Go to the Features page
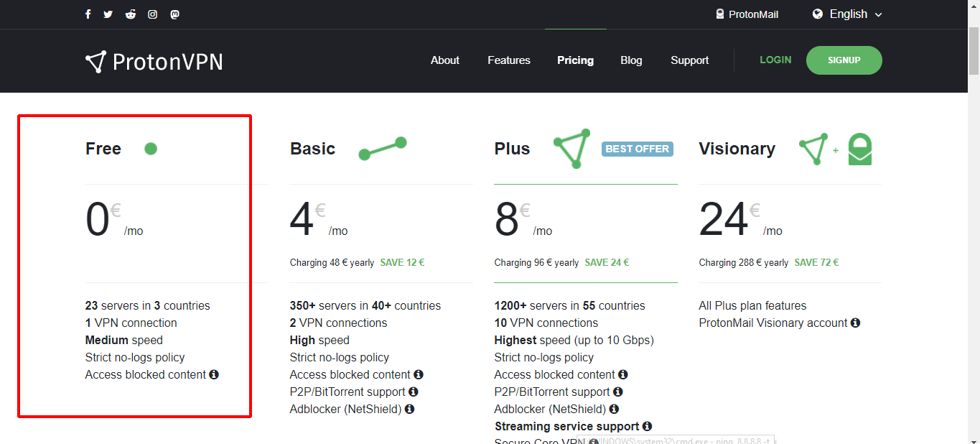This screenshot has height=444, width=980. coord(508,60)
